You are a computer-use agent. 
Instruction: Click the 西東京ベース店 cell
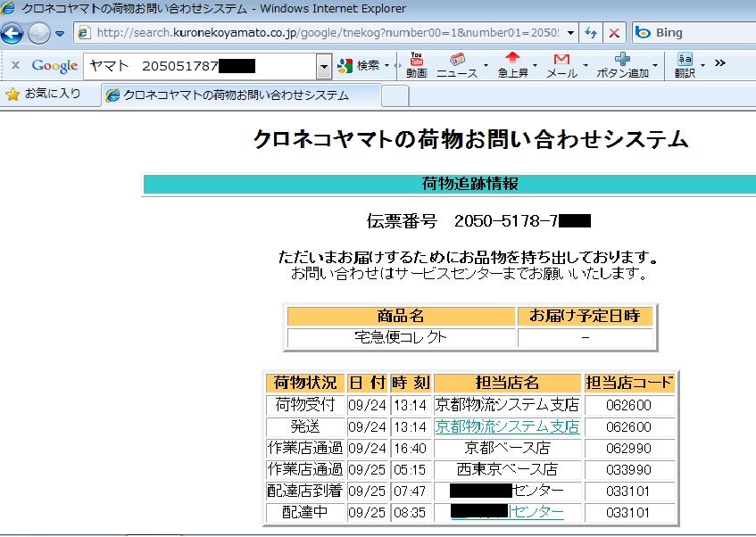tap(507, 469)
